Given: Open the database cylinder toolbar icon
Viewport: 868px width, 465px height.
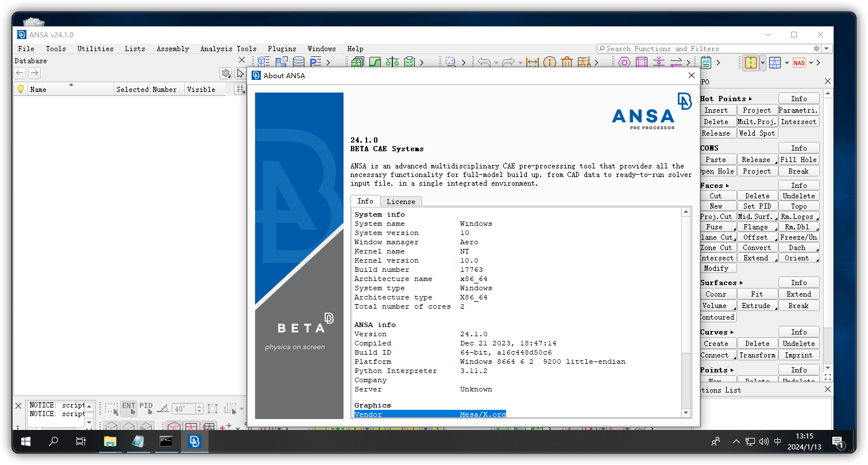Looking at the screenshot, I should coord(299,62).
